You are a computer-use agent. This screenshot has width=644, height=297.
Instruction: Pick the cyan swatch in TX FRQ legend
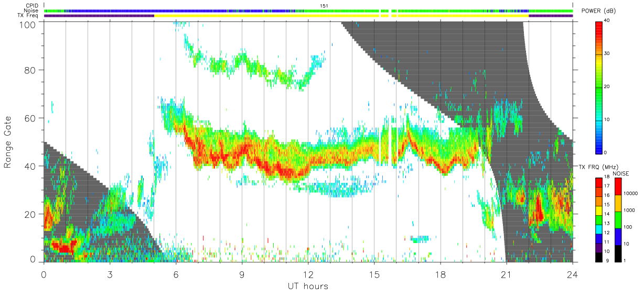[x=599, y=229]
